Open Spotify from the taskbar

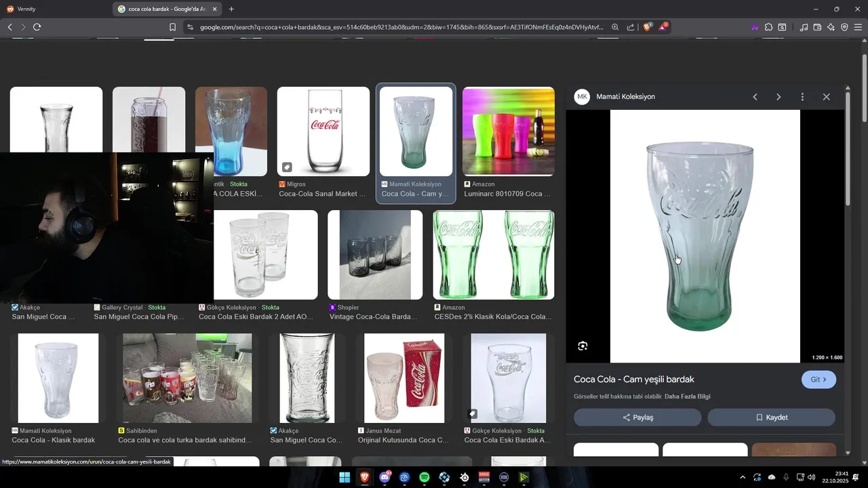[x=425, y=477]
